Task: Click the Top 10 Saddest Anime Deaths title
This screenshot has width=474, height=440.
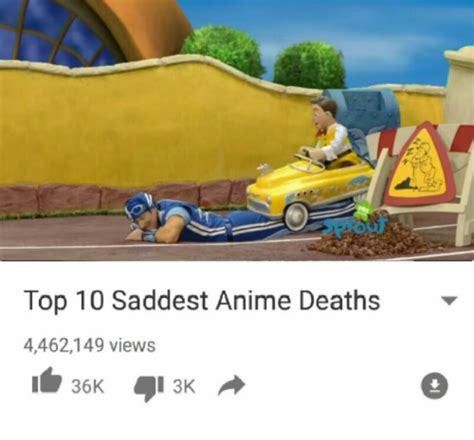Action: coord(202,301)
